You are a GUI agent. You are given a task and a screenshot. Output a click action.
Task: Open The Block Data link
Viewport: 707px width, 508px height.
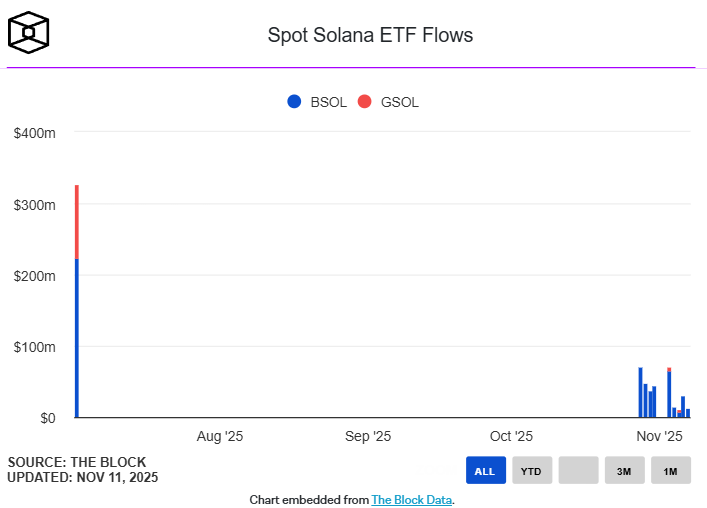click(412, 499)
